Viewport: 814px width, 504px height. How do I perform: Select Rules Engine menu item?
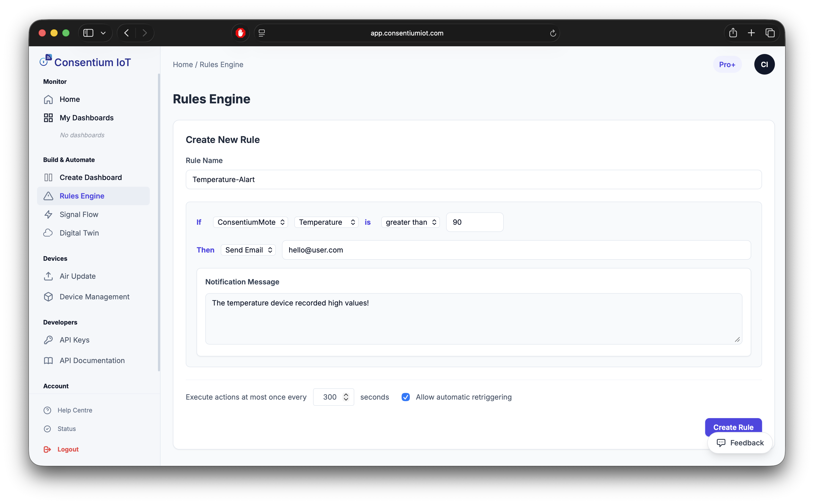point(93,196)
